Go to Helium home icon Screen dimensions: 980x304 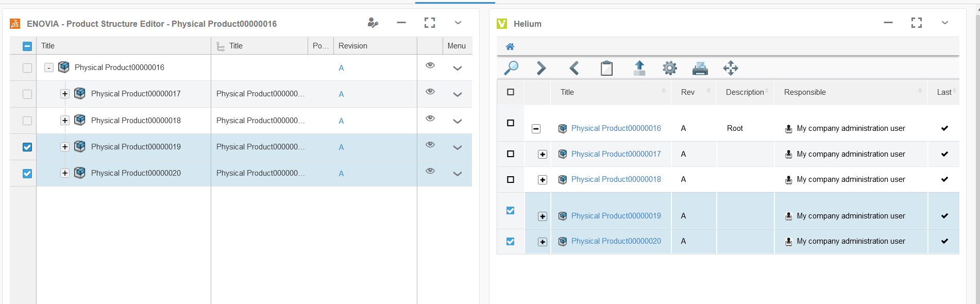[510, 47]
